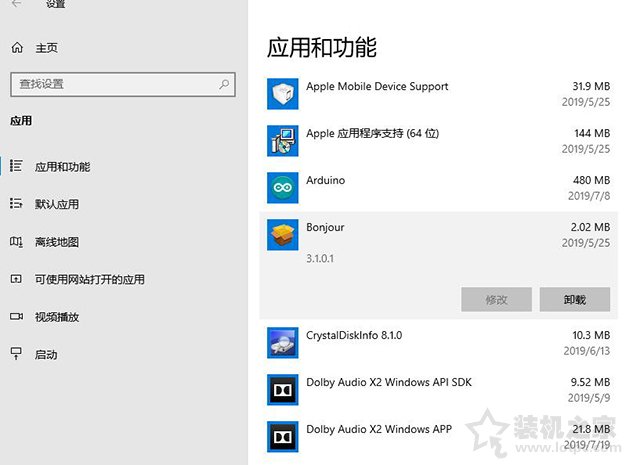
Task: Select 应用和功能 in the sidebar
Action: coord(62,167)
